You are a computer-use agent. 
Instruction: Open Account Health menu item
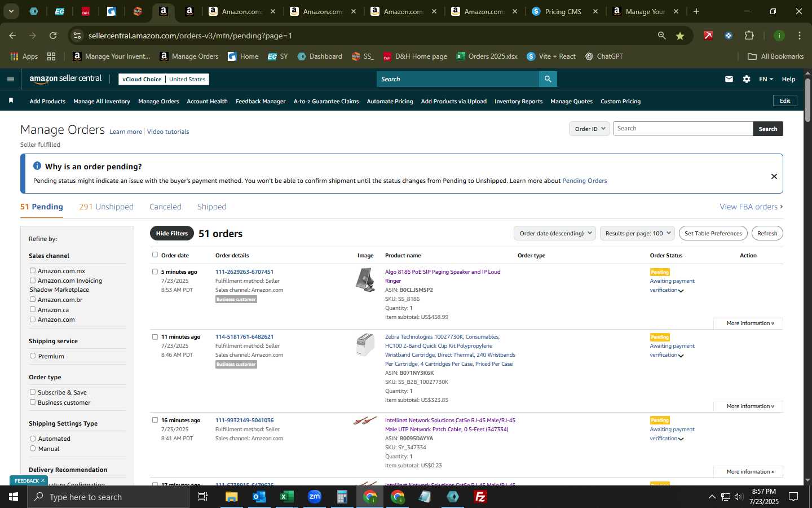207,102
